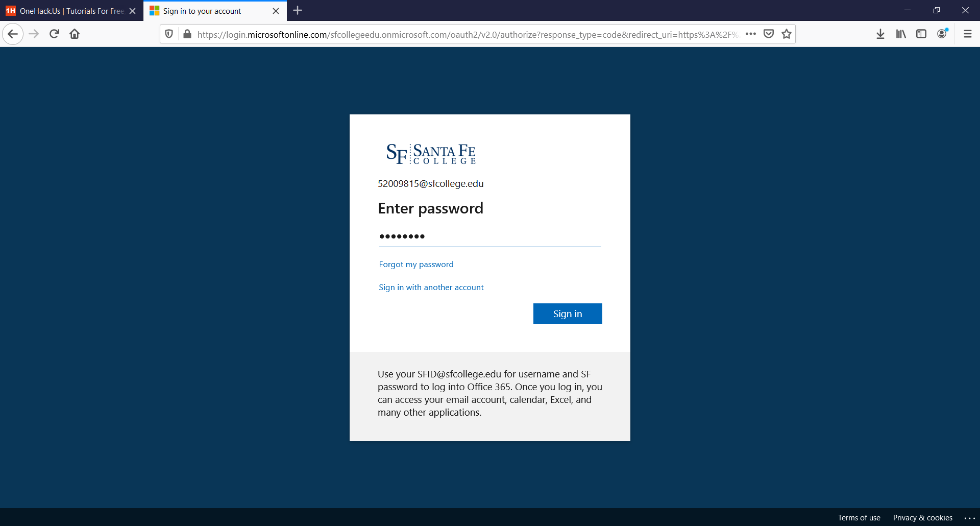This screenshot has width=980, height=526.
Task: Open the Privacy & cookies link
Action: tap(923, 518)
